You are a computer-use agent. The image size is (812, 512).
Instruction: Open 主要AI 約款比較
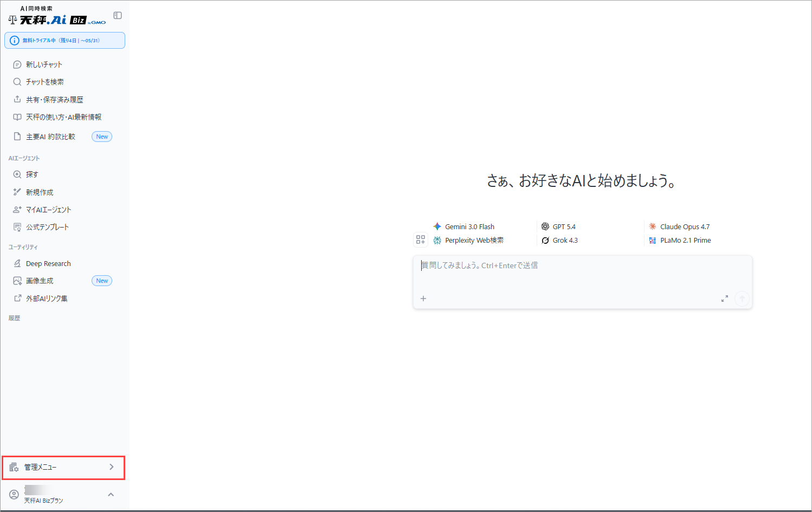tap(50, 137)
